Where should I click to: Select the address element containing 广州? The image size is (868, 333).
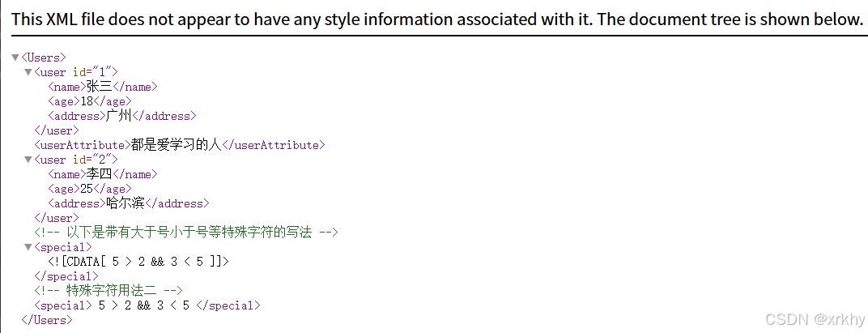121,116
